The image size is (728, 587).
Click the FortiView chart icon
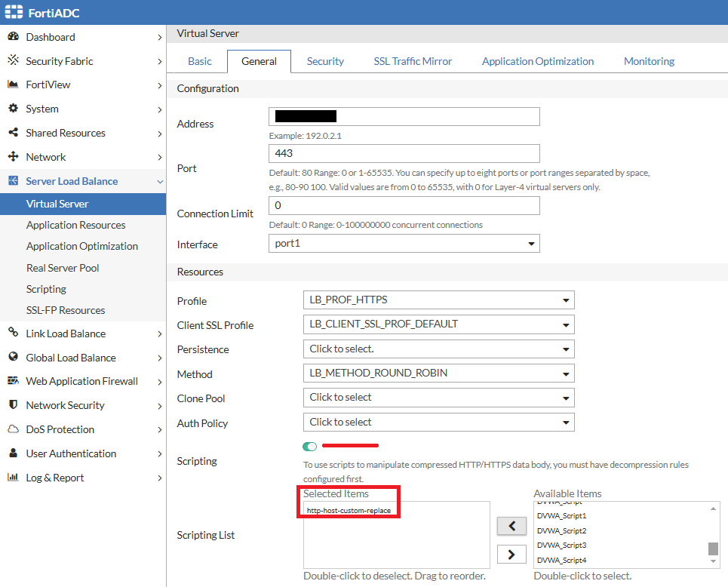tap(13, 85)
